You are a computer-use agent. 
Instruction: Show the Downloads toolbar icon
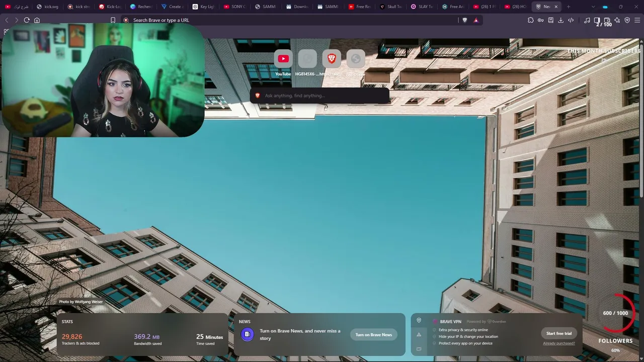pyautogui.click(x=561, y=20)
